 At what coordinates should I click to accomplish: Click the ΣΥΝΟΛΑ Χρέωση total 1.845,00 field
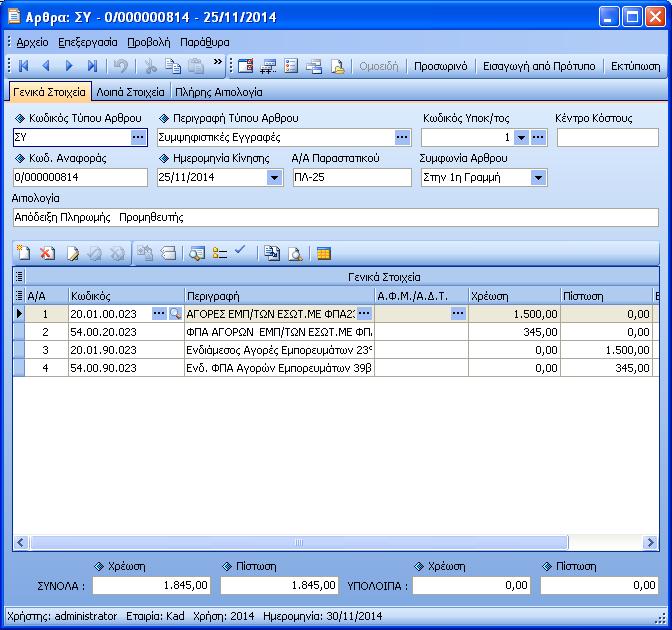(152, 585)
